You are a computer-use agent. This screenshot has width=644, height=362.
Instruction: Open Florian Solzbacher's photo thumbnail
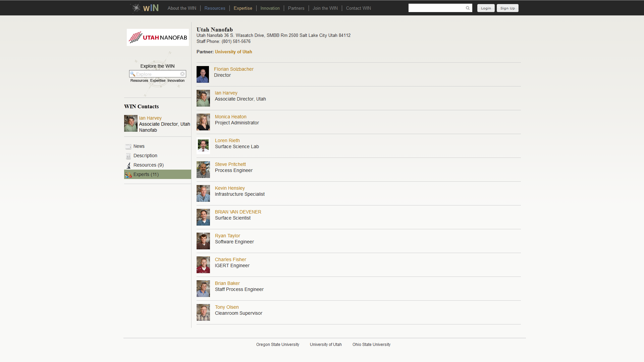tap(203, 74)
